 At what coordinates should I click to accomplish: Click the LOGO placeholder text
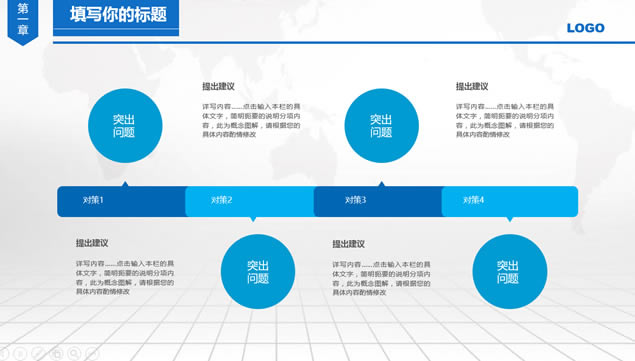586,28
